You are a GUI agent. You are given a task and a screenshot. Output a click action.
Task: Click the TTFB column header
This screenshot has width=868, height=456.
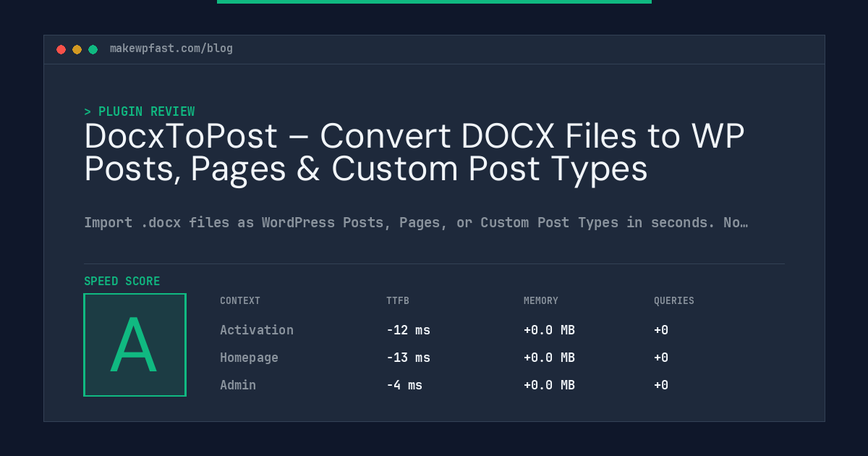(398, 300)
